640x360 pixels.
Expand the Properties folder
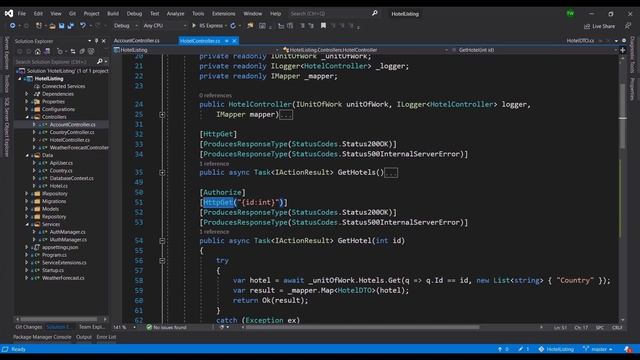coord(27,102)
